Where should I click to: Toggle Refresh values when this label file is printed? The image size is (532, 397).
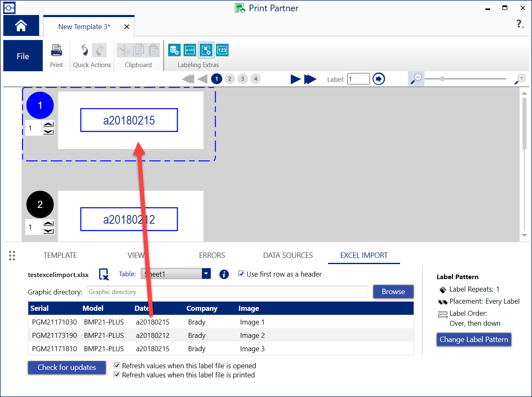[x=117, y=375]
